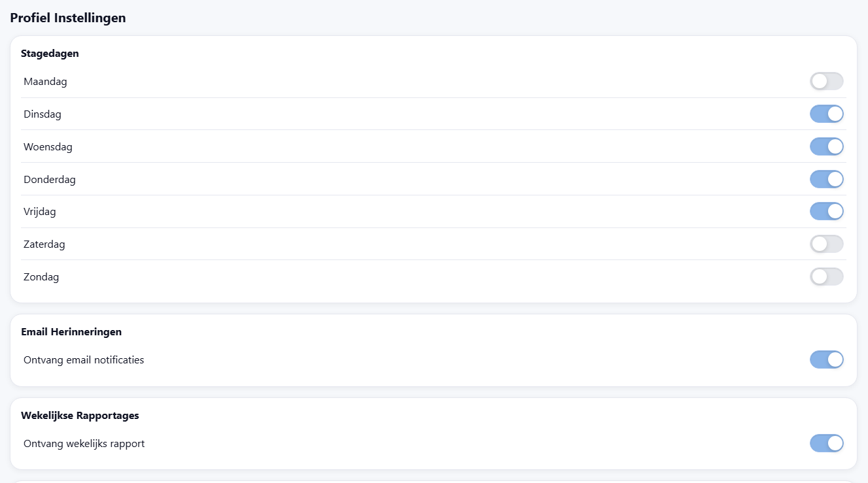Click the Donderdag label text
Image resolution: width=868 pixels, height=483 pixels.
(50, 179)
